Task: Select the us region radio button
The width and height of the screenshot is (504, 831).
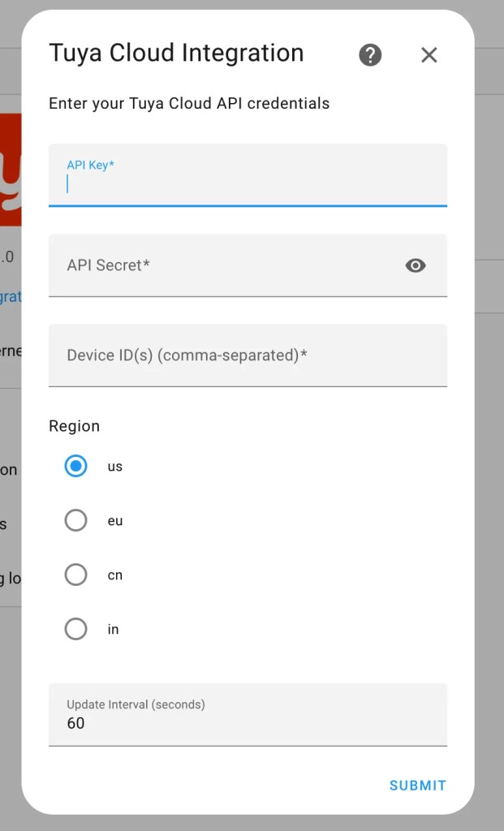Action: pos(75,467)
